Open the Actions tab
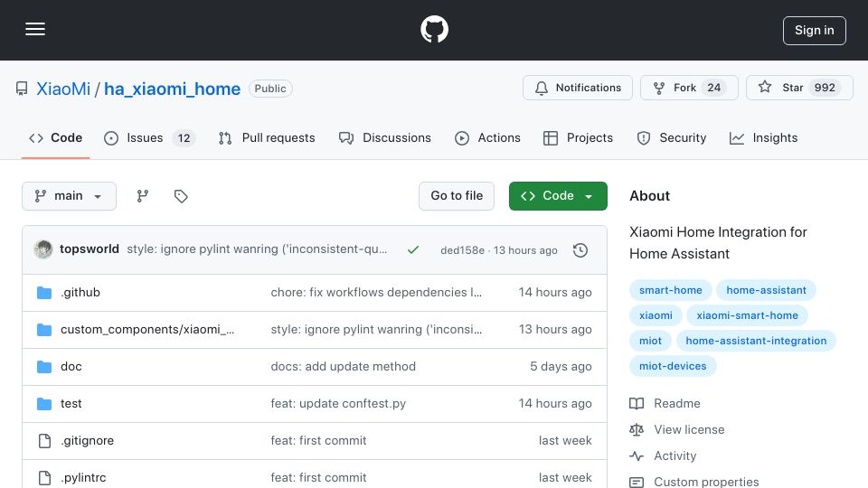 pyautogui.click(x=487, y=137)
